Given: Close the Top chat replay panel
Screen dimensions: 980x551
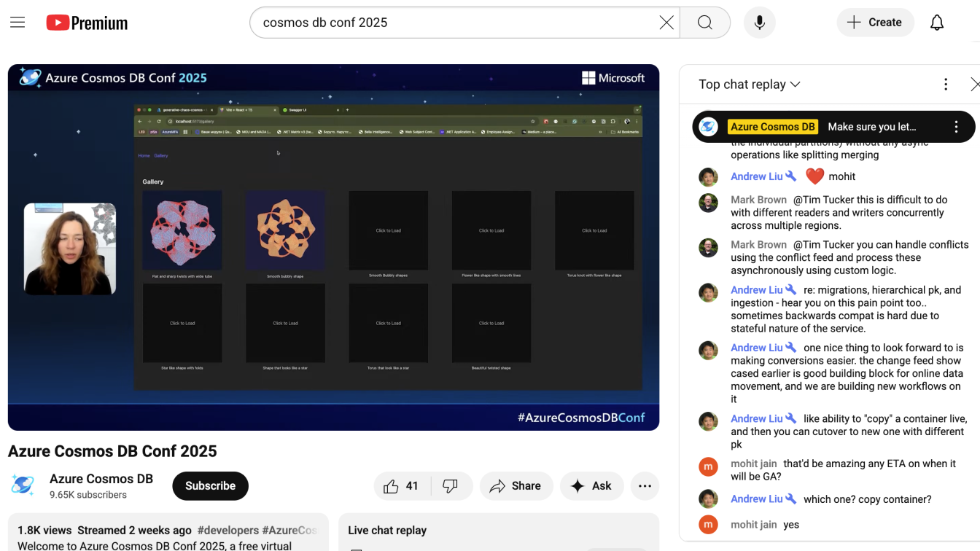Looking at the screenshot, I should coord(976,84).
